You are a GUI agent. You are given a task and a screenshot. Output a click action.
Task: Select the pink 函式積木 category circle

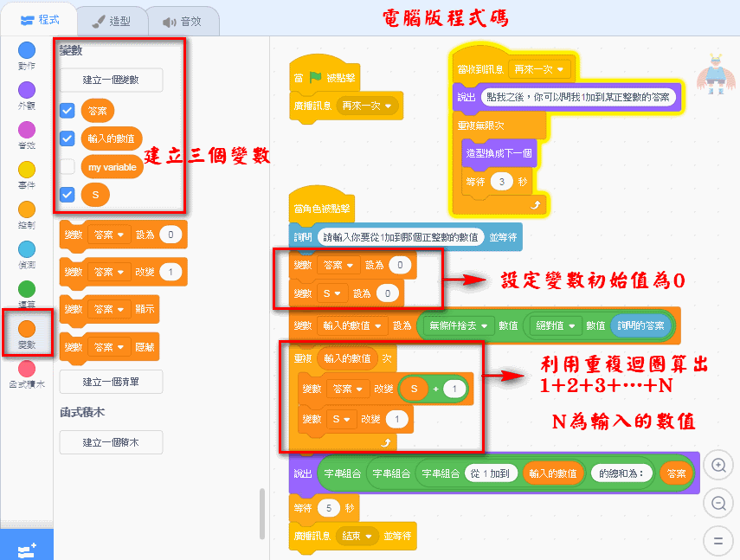(27, 369)
